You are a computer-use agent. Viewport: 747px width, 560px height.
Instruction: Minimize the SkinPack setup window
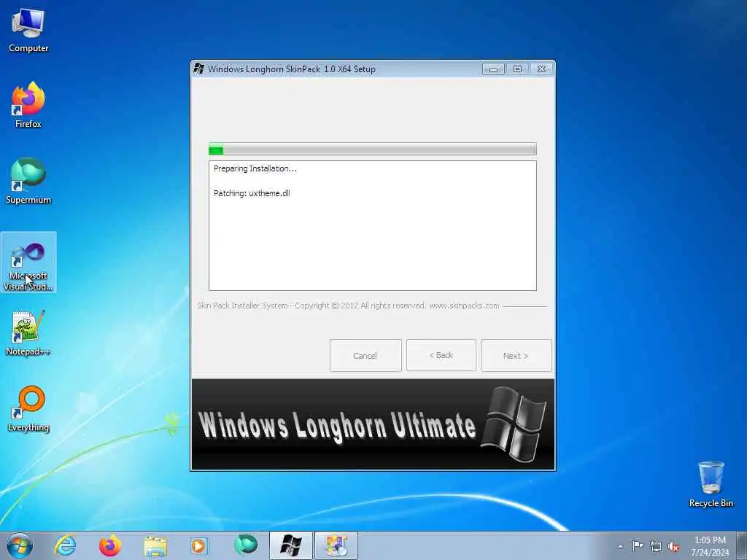click(494, 69)
